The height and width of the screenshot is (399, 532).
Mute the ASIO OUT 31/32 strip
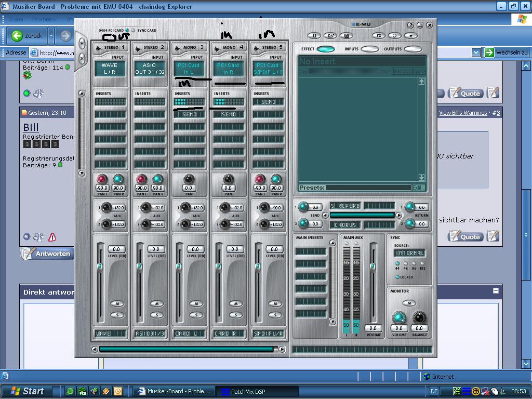click(156, 303)
